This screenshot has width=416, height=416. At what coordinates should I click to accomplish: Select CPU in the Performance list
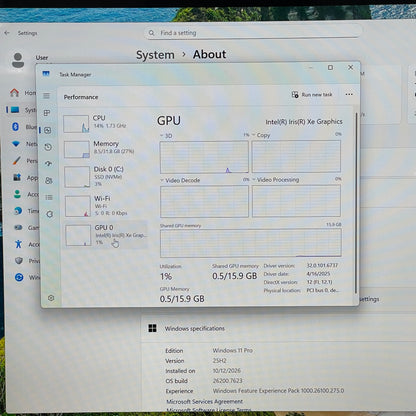105,123
